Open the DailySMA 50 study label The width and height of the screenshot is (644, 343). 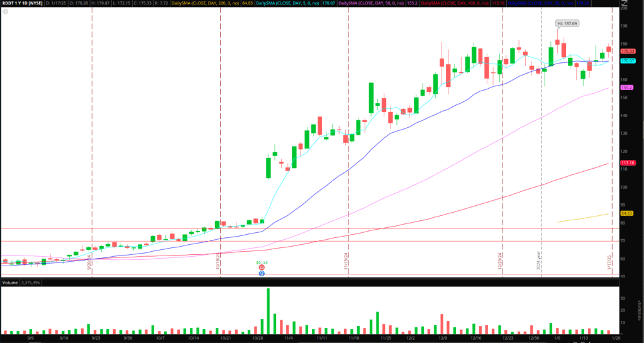[x=370, y=3]
